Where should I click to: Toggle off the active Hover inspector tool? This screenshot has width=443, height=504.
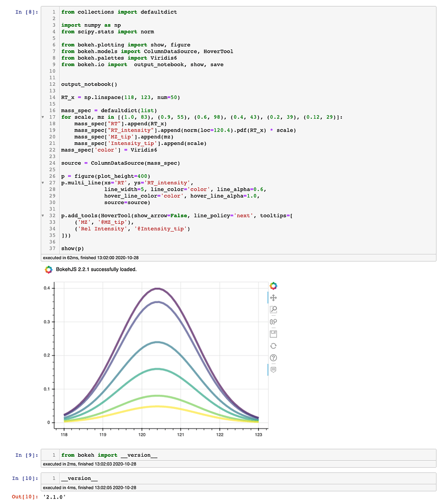273,370
